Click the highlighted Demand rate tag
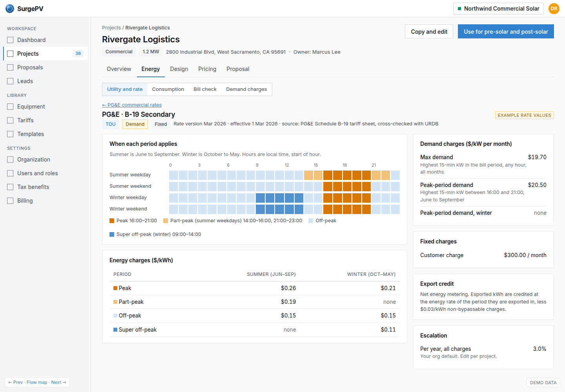The image size is (565, 392). coord(135,124)
